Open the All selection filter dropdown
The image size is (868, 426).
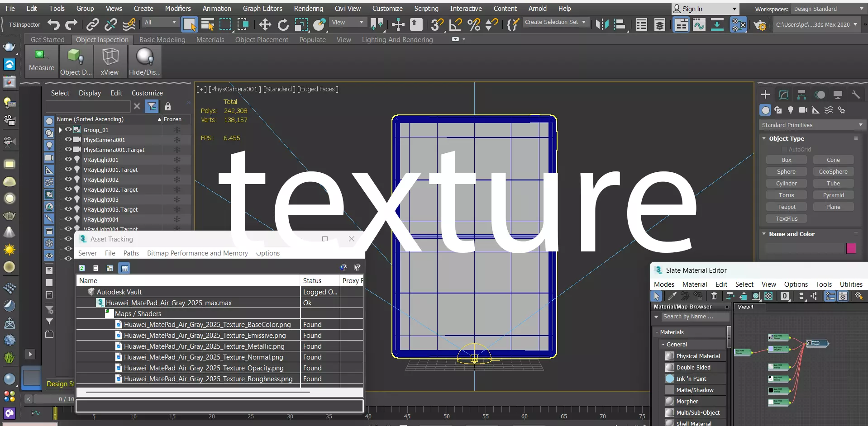tap(160, 22)
